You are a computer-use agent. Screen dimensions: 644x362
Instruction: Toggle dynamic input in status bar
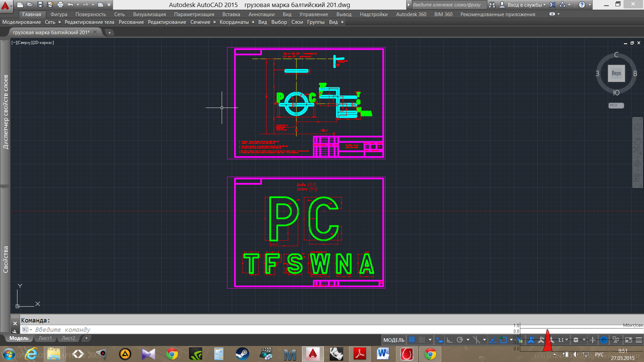click(439, 340)
